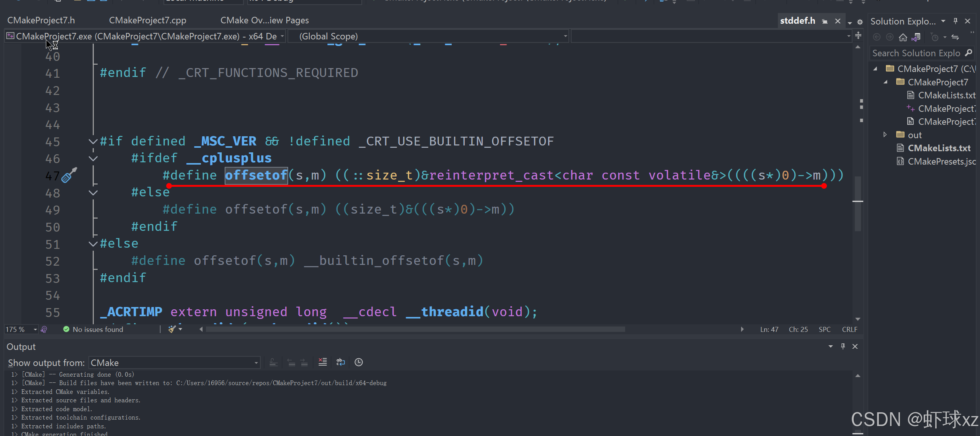
Task: Clear all output with the red X icon
Action: [322, 362]
